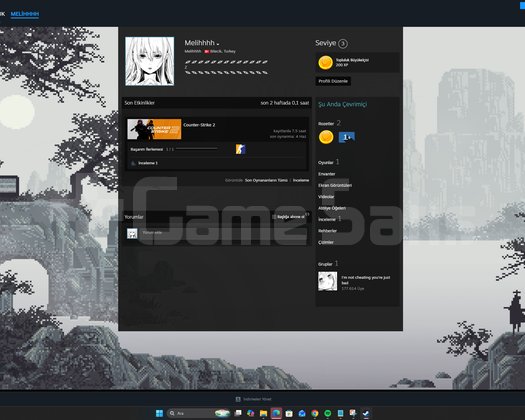
Task: Click the small commenter avatar beside Yorum ekle
Action: tap(132, 233)
